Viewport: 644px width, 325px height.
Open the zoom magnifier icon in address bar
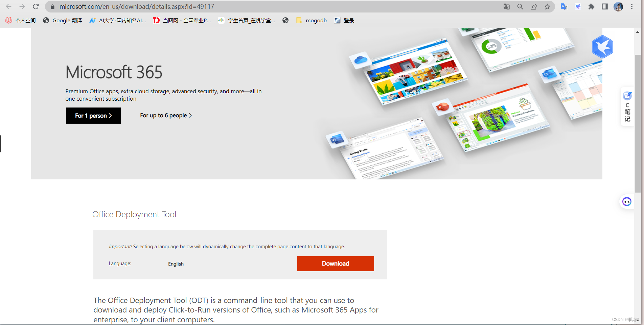[x=520, y=6]
